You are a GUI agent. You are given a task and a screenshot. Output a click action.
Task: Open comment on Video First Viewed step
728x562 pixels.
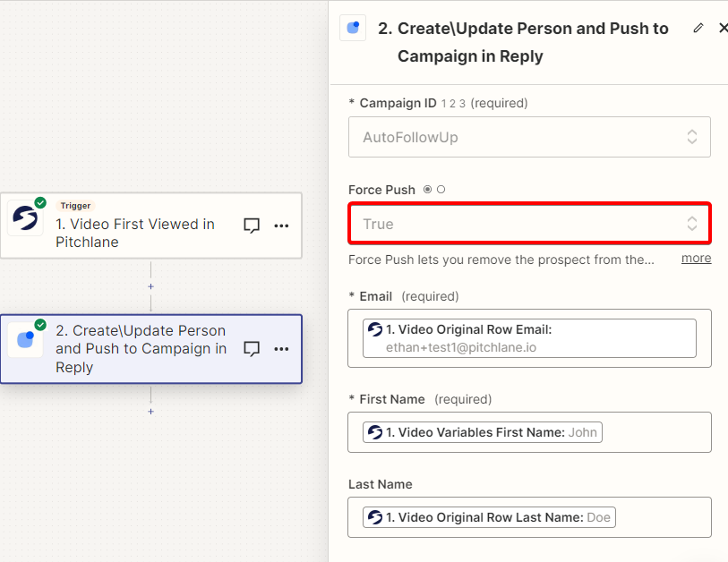pyautogui.click(x=252, y=226)
